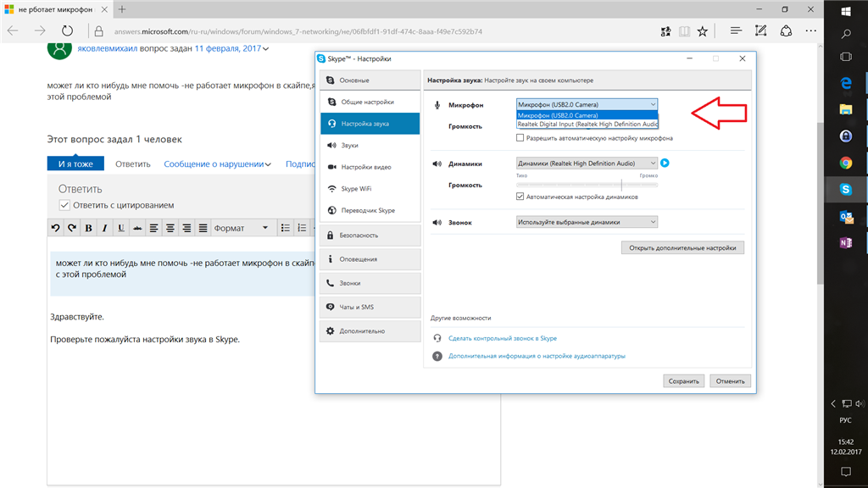Viewport: 868px width, 488px height.
Task: Apply strikethrough in the reply editor
Action: point(137,228)
